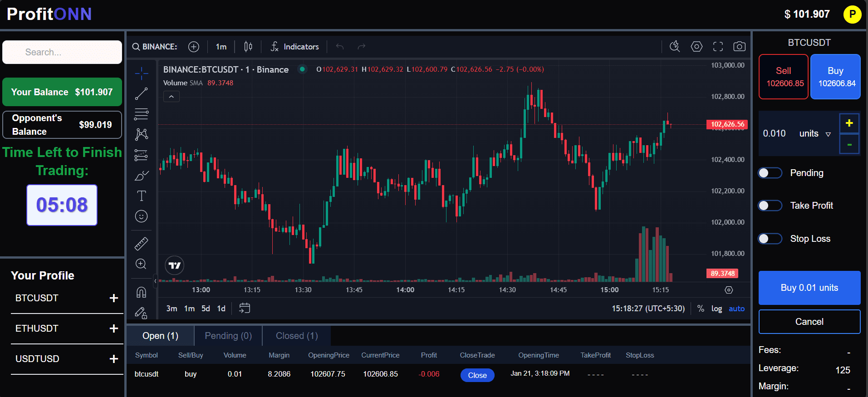The height and width of the screenshot is (397, 868).
Task: Click the undo arrow
Action: (x=340, y=47)
